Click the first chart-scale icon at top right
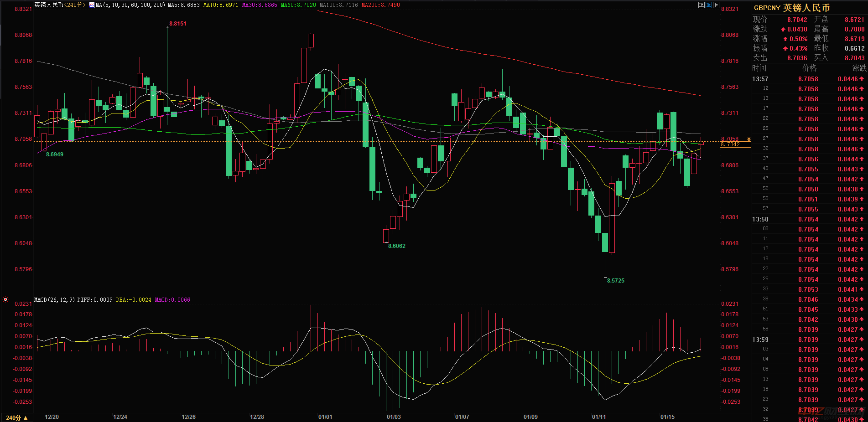The height and width of the screenshot is (422, 868). pos(702,5)
